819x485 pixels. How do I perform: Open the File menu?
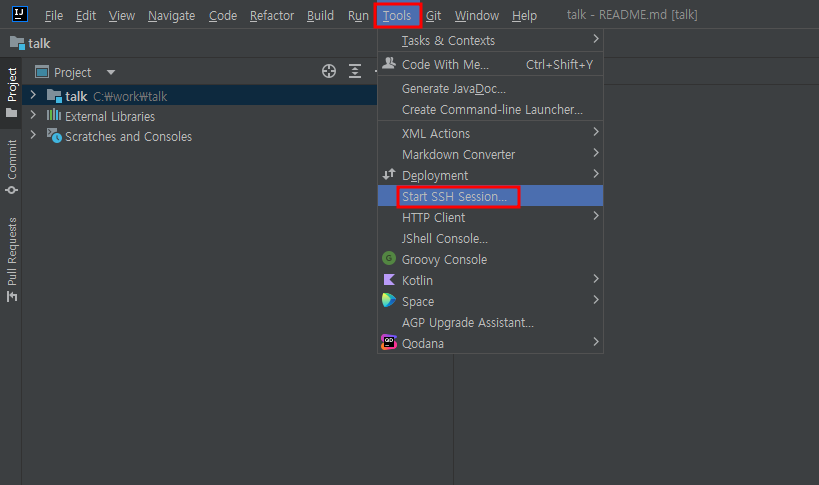coord(54,16)
